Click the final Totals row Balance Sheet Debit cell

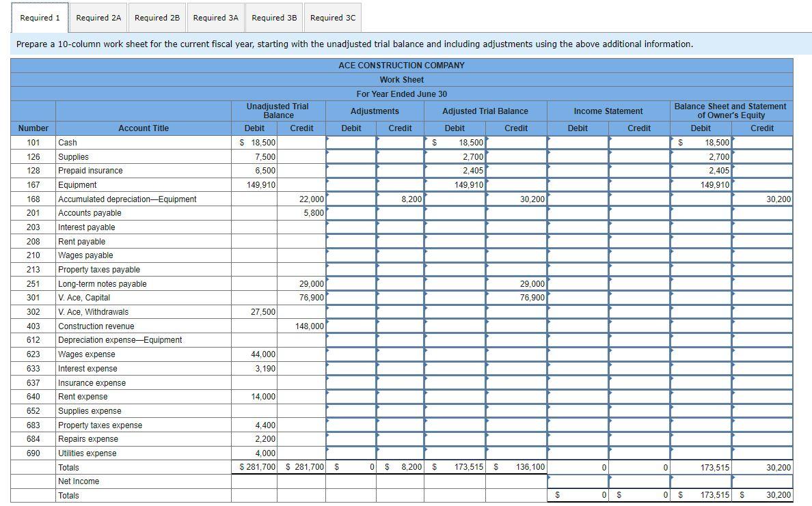[701, 495]
